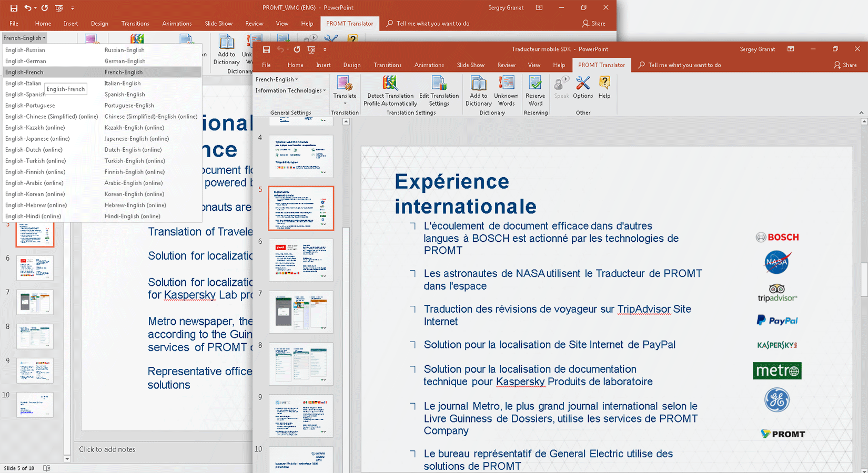Open Unknown Words list

pyautogui.click(x=506, y=91)
